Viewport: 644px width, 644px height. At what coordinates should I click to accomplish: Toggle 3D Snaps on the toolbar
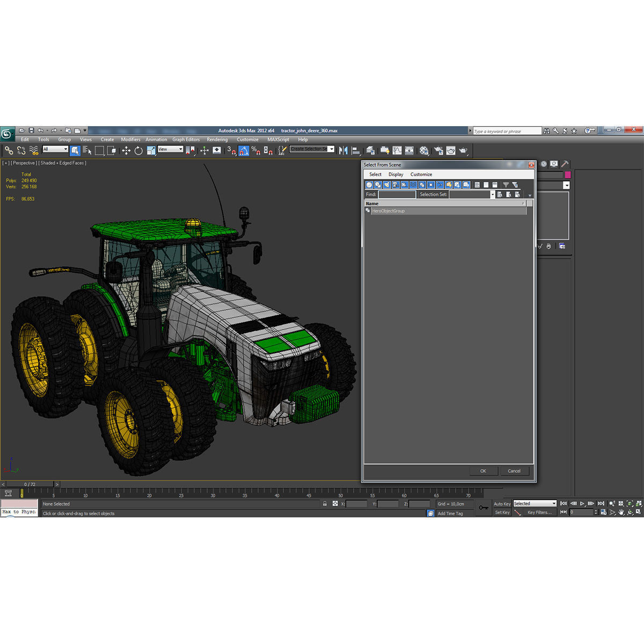232,151
